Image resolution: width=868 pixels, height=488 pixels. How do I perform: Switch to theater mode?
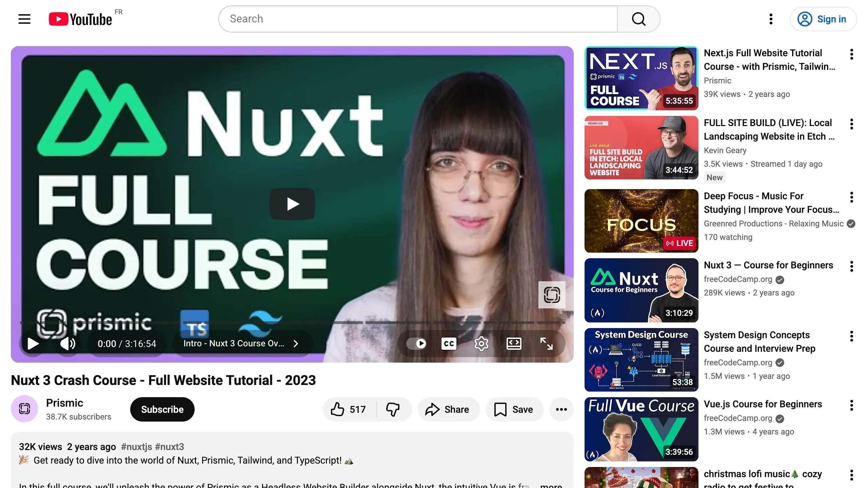pyautogui.click(x=514, y=343)
